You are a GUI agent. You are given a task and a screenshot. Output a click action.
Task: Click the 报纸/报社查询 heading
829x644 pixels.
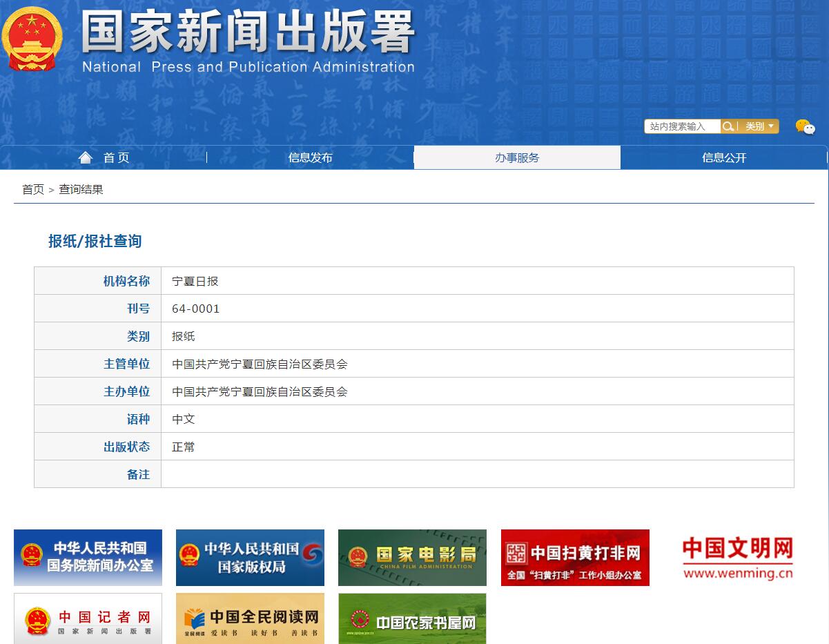click(x=95, y=241)
